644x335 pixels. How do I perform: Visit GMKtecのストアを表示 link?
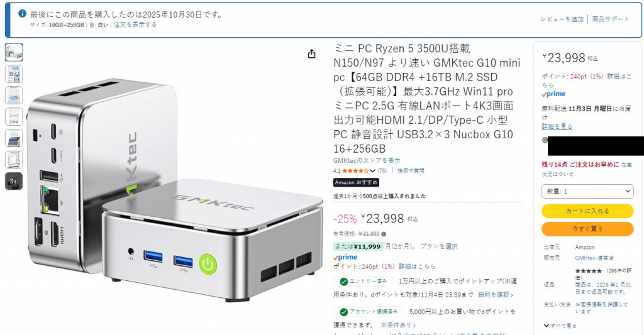[x=367, y=160]
